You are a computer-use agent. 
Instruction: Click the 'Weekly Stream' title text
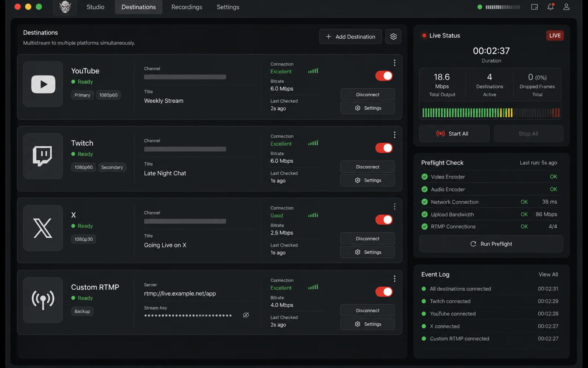[164, 101]
